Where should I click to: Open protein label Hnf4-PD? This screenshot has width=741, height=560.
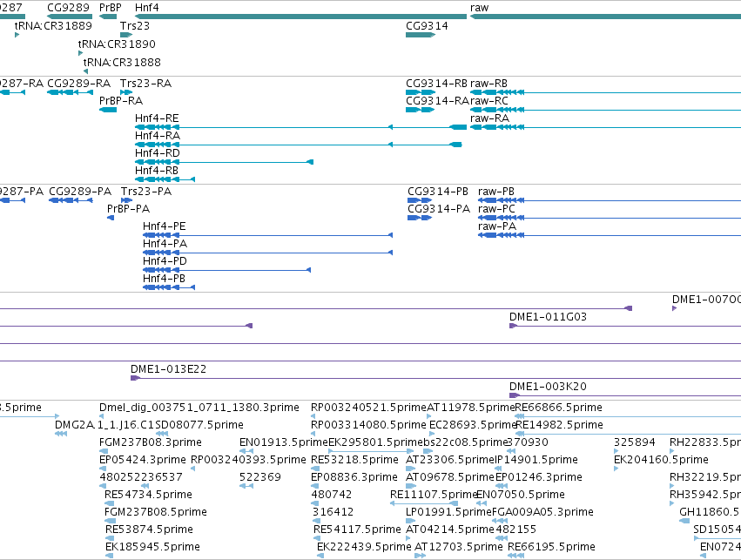point(165,261)
